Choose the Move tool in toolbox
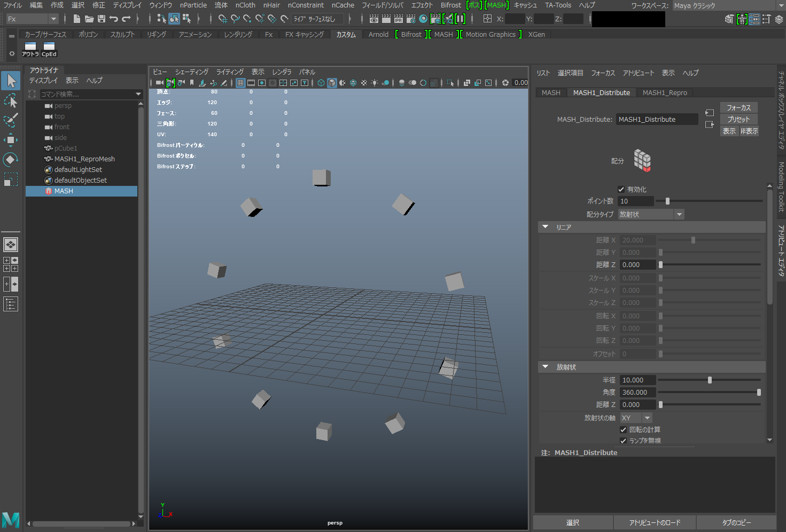This screenshot has height=532, width=786. 11,140
